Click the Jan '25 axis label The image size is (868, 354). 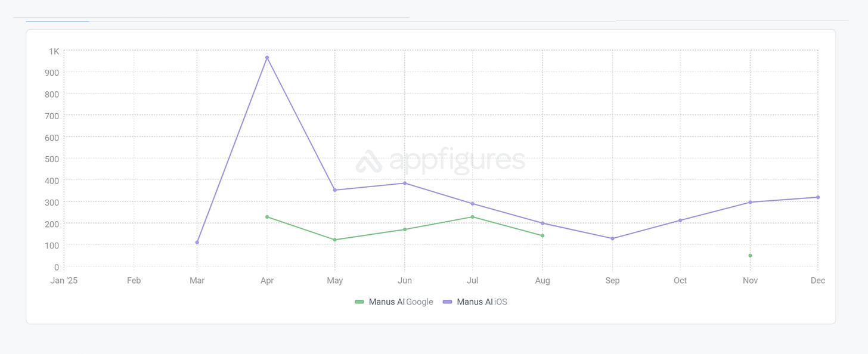click(64, 281)
